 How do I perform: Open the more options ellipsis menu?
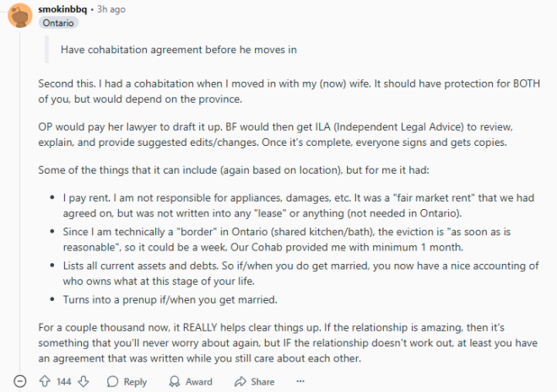coord(300,381)
